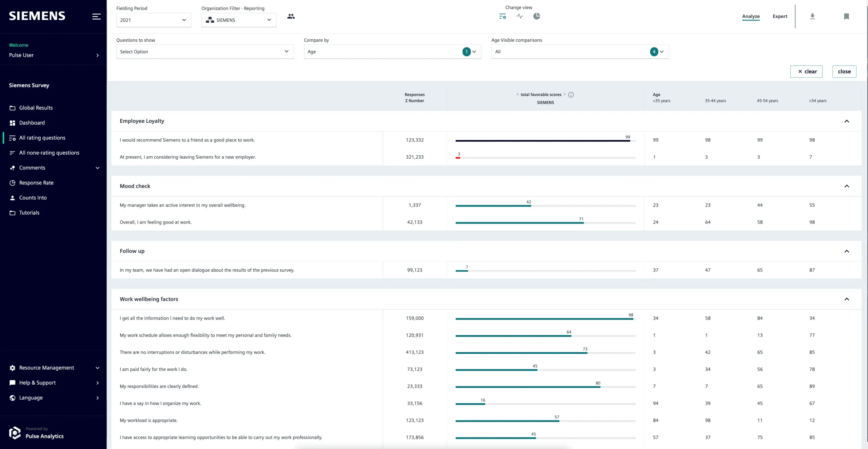Click the recommend Siemens score bar

click(x=545, y=140)
